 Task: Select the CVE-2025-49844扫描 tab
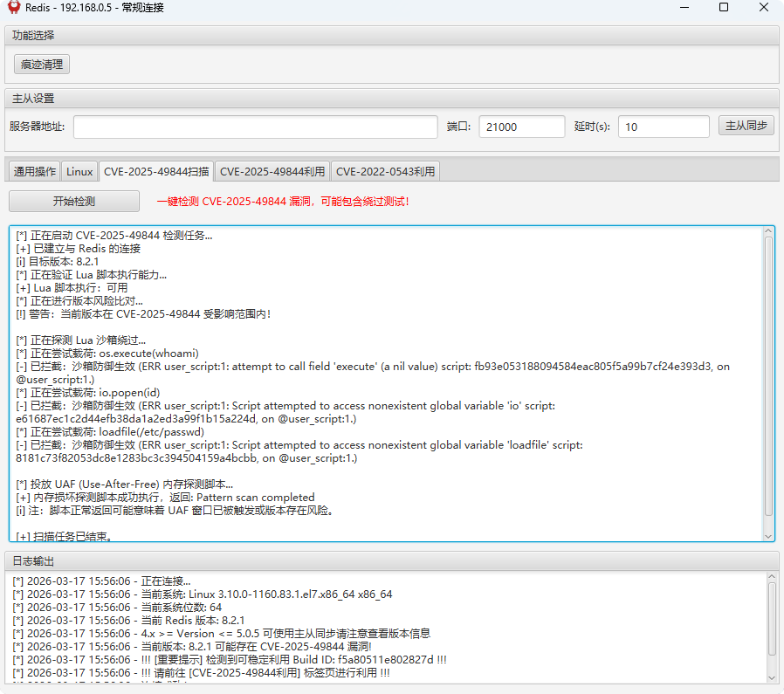[x=156, y=171]
